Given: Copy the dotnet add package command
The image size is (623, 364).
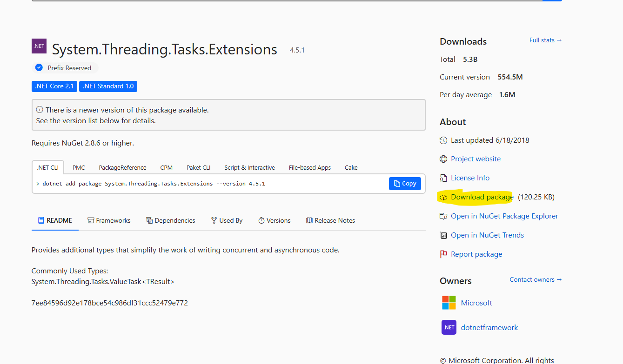Looking at the screenshot, I should (x=405, y=184).
